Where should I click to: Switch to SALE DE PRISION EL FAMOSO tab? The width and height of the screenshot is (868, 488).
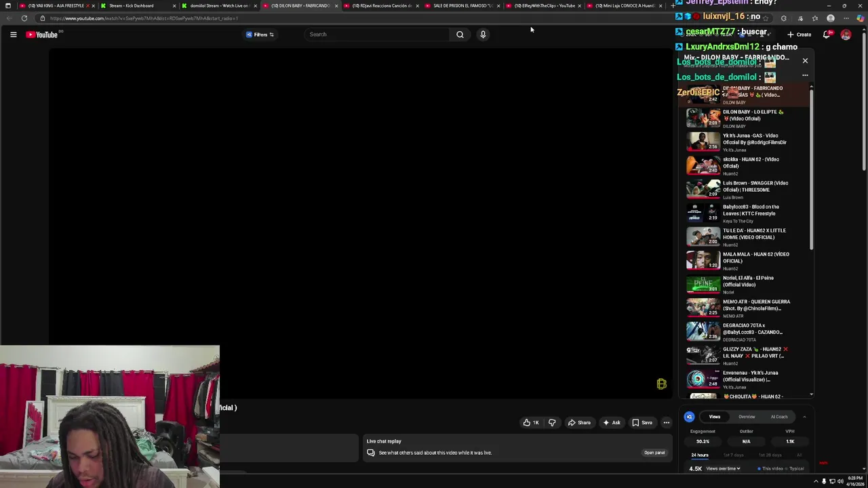coord(462,5)
